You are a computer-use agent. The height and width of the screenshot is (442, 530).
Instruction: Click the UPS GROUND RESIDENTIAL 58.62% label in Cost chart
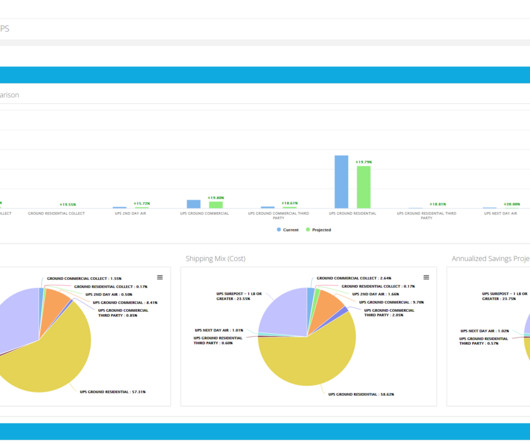click(x=361, y=394)
